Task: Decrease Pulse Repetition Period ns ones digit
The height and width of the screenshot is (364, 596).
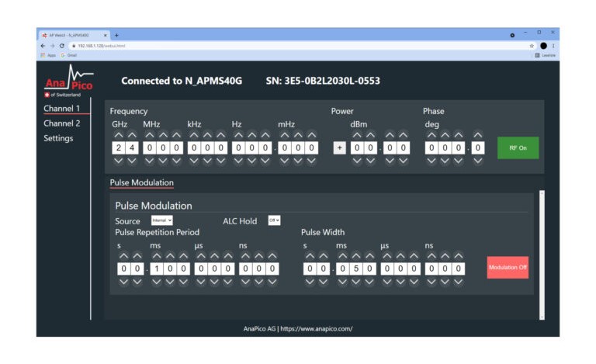Action: click(x=272, y=282)
